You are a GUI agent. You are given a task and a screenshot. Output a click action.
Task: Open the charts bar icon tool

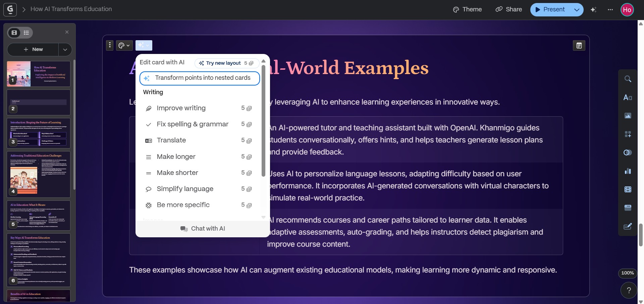[628, 171]
